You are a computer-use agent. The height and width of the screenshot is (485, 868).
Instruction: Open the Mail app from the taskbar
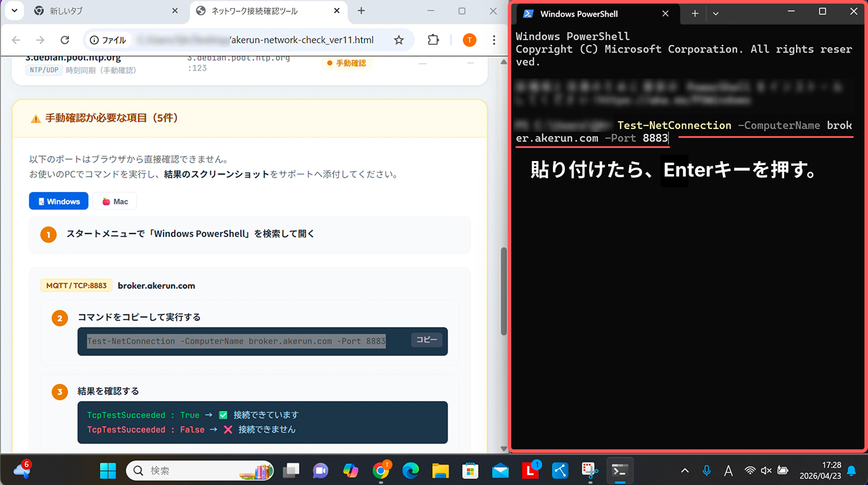[501, 471]
